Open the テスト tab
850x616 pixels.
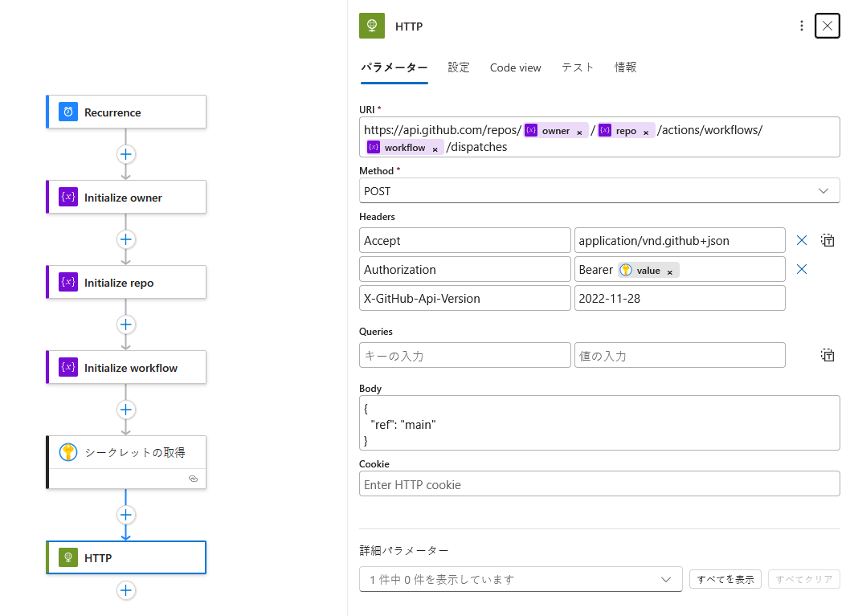tap(577, 67)
